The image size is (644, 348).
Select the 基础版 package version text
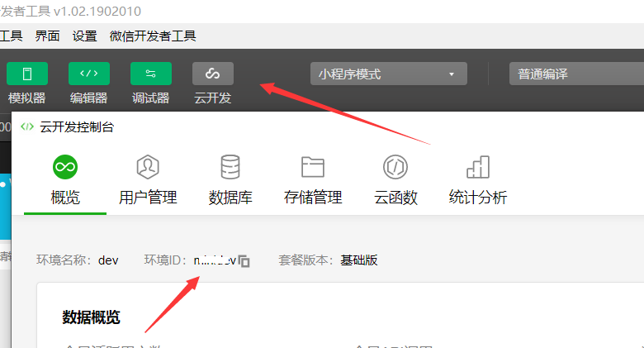(x=359, y=260)
